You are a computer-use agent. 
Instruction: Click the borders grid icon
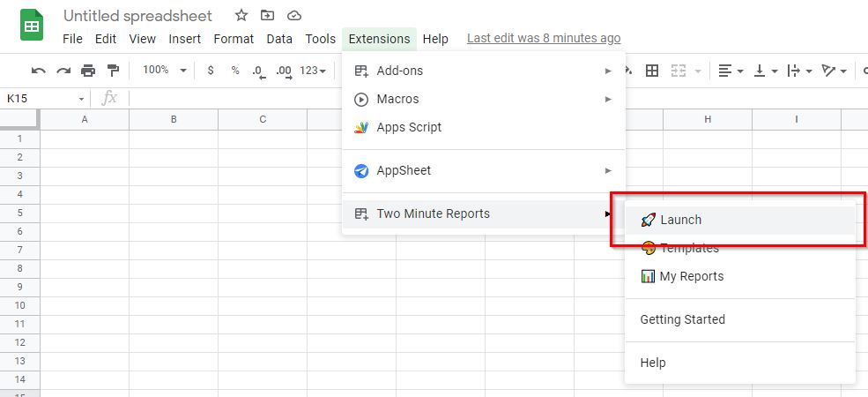(652, 71)
